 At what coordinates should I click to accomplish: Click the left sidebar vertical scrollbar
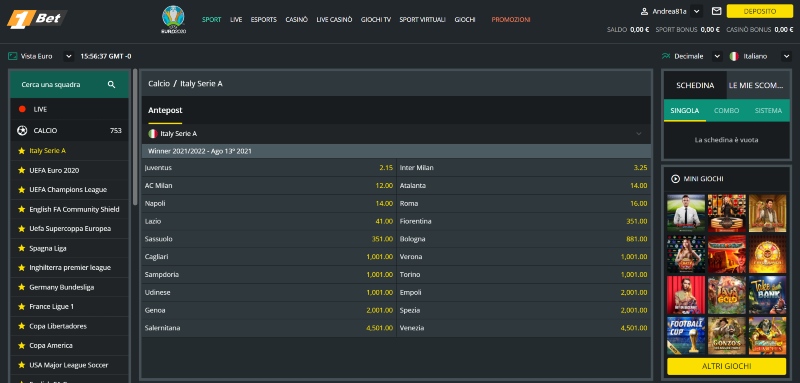135,138
